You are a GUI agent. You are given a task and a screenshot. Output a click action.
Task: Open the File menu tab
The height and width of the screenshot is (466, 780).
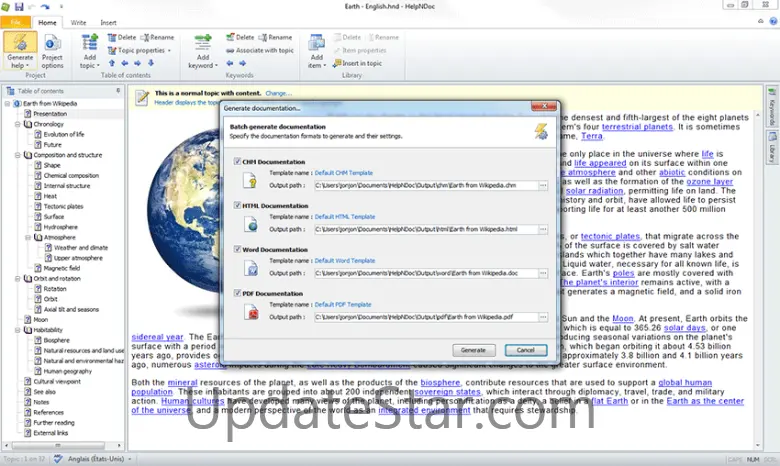(x=15, y=22)
